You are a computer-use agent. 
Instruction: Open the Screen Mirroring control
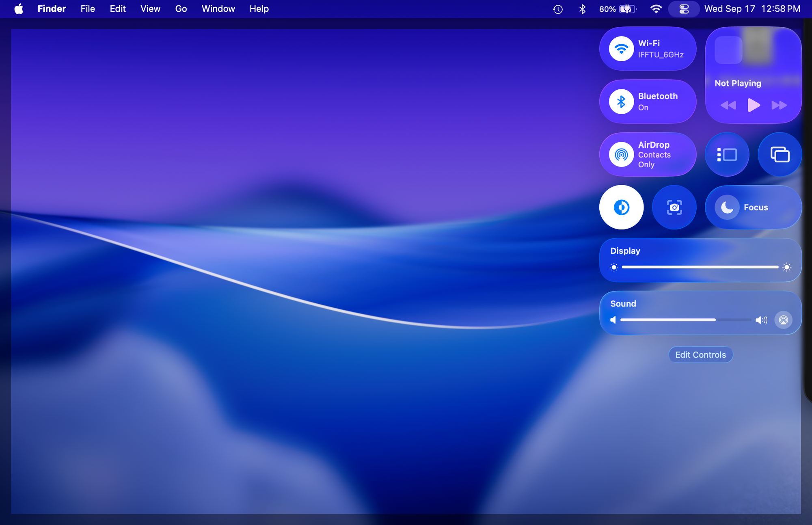pos(780,154)
